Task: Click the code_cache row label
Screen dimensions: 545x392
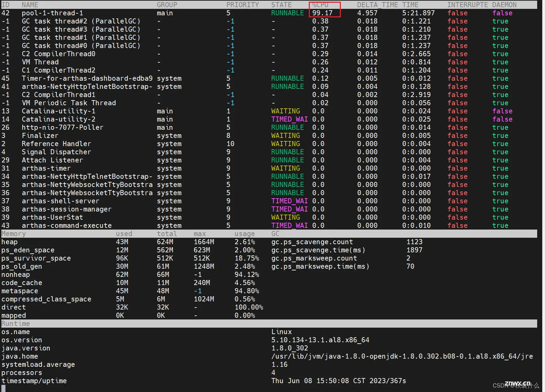Action: point(22,283)
